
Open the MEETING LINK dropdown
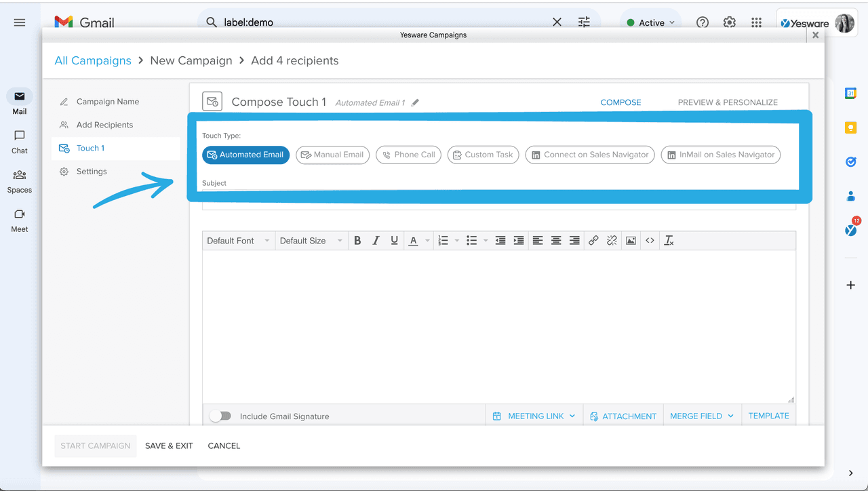click(534, 416)
